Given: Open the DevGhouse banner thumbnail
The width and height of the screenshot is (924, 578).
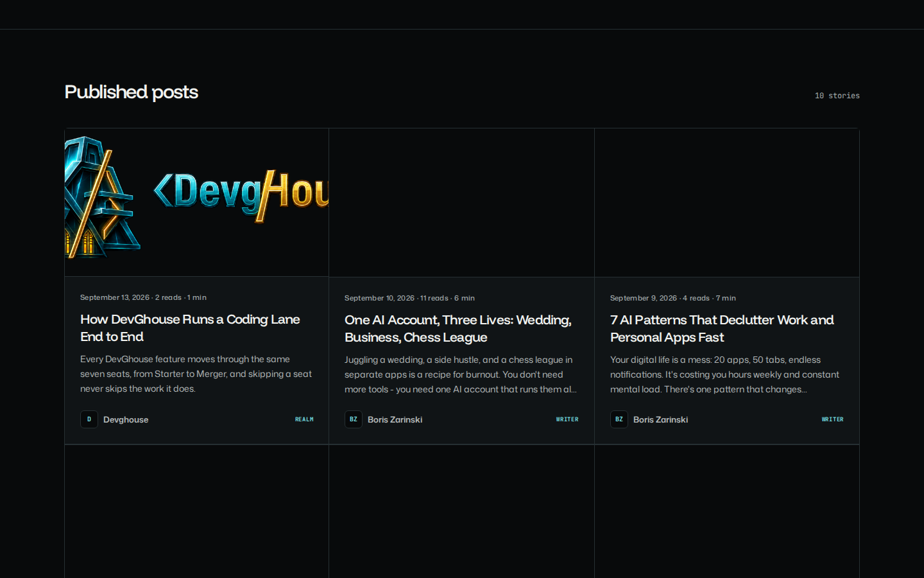Looking at the screenshot, I should pos(196,202).
